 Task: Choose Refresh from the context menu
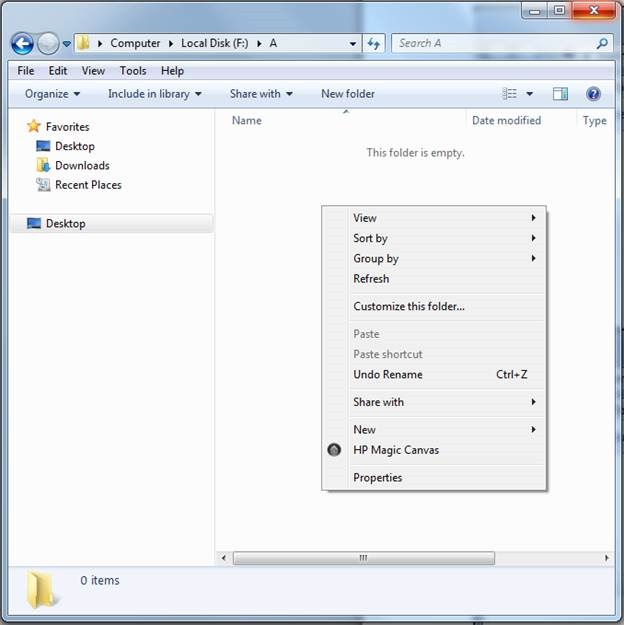tap(434, 279)
